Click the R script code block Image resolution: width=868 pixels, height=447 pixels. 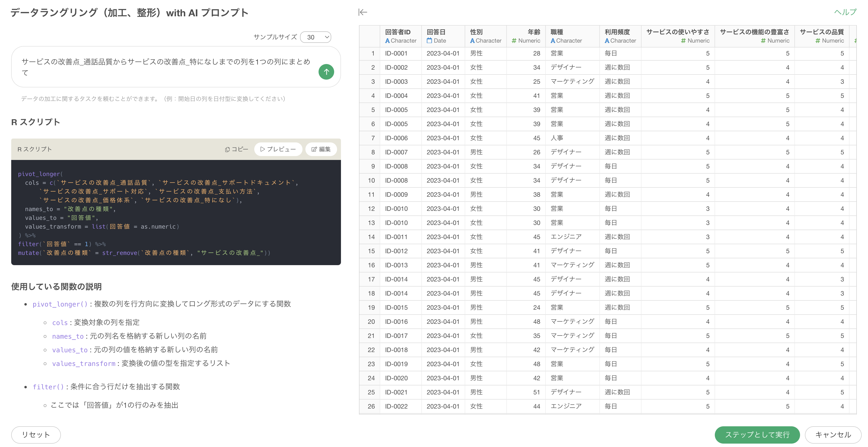pyautogui.click(x=176, y=212)
